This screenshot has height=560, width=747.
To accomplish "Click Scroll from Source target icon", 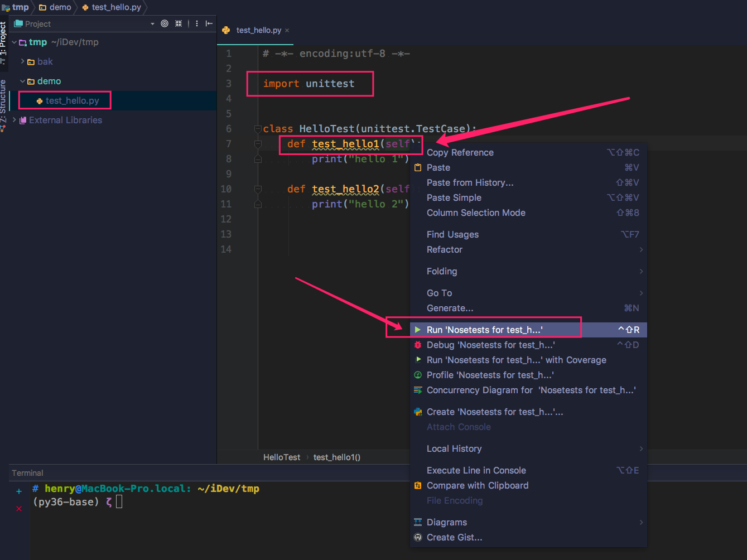I will click(165, 23).
